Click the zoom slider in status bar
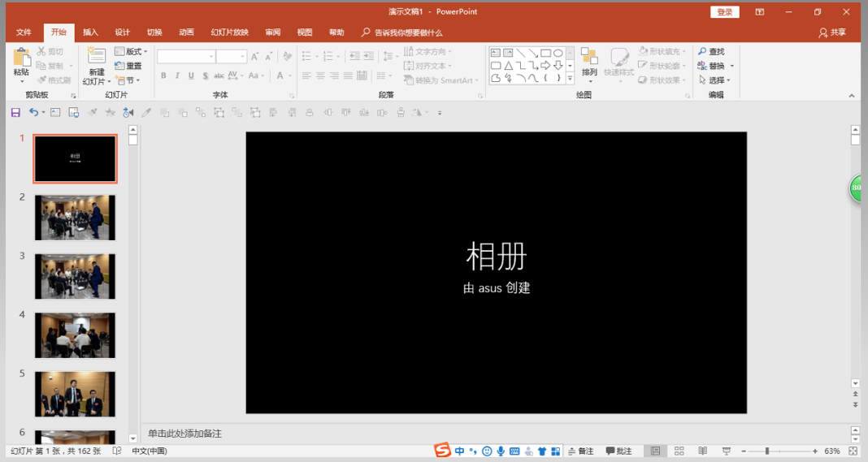Image resolution: width=868 pixels, height=462 pixels. pyautogui.click(x=766, y=451)
